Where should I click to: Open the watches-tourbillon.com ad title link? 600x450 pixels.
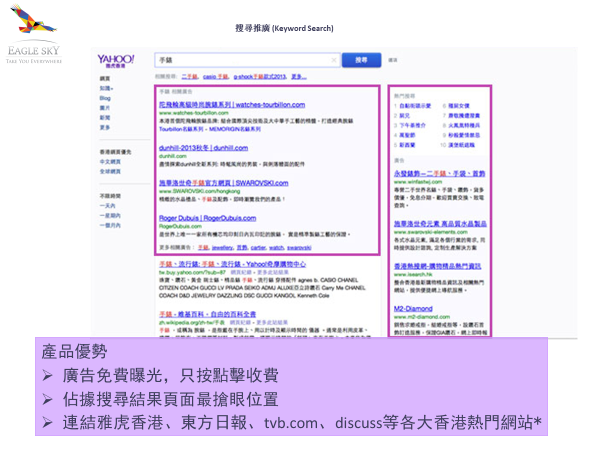232,105
